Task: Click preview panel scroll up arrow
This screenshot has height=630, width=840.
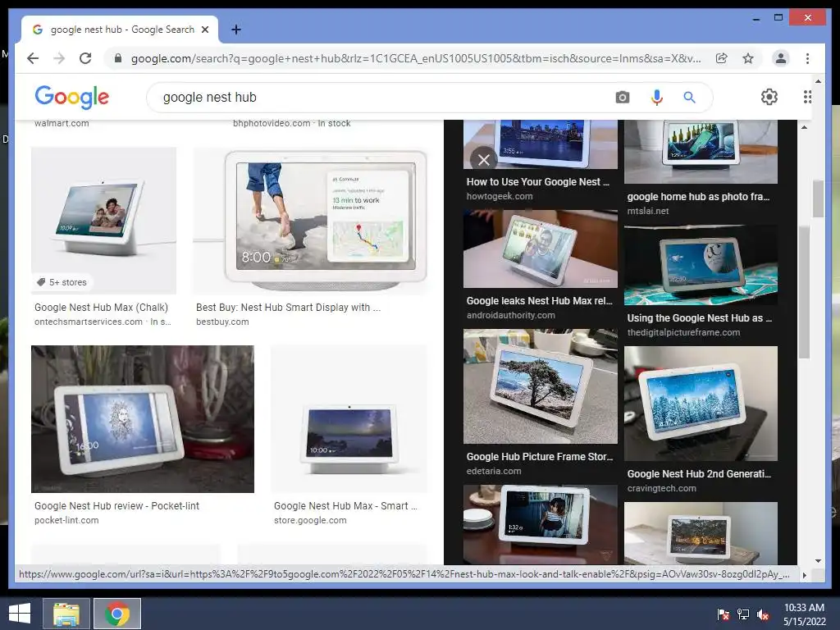Action: [x=804, y=127]
